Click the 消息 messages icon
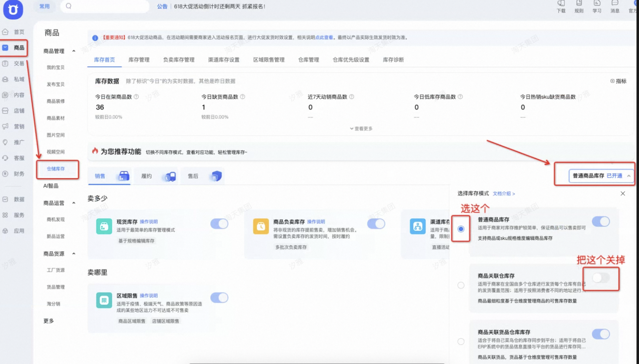Image resolution: width=639 pixels, height=364 pixels. click(x=615, y=3)
